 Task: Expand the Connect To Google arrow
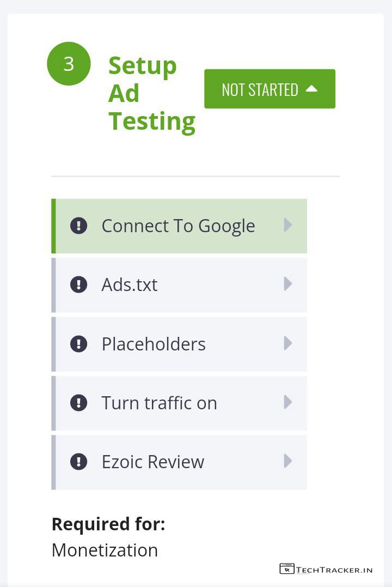coord(288,225)
